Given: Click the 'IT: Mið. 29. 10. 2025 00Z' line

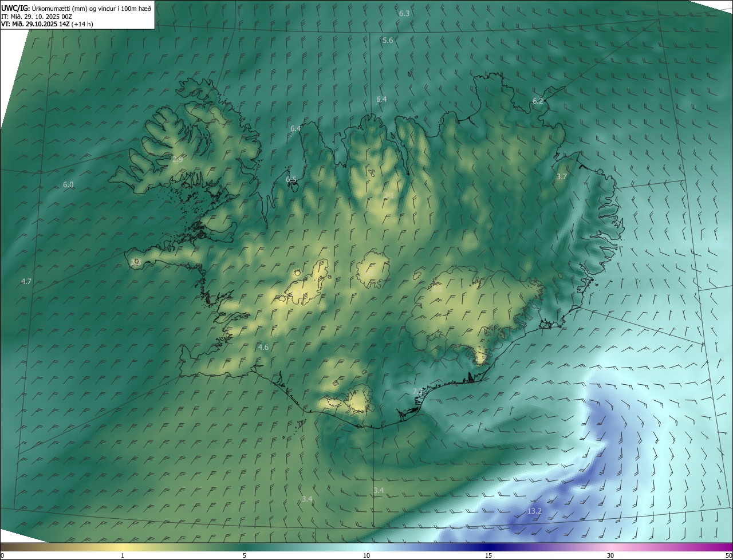Looking at the screenshot, I should 37,16.
